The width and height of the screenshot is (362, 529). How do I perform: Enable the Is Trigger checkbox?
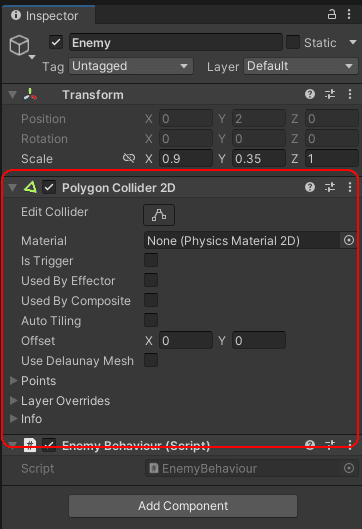[151, 260]
